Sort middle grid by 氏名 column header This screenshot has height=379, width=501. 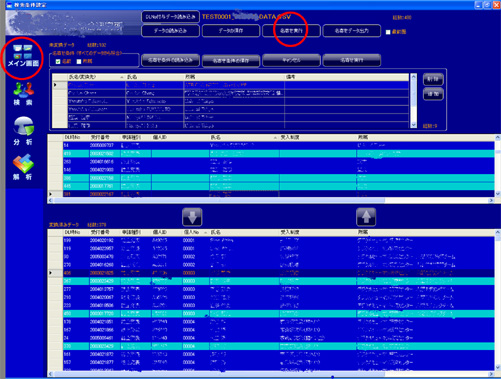(244, 137)
